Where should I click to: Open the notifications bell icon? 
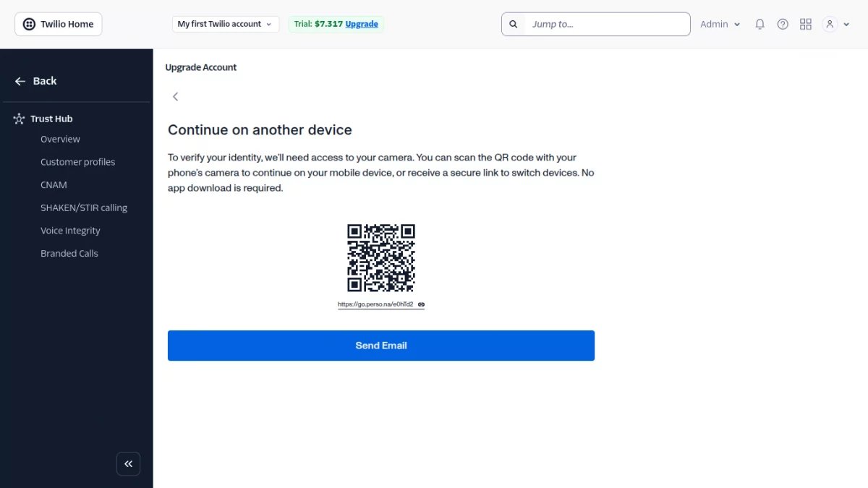coord(759,24)
